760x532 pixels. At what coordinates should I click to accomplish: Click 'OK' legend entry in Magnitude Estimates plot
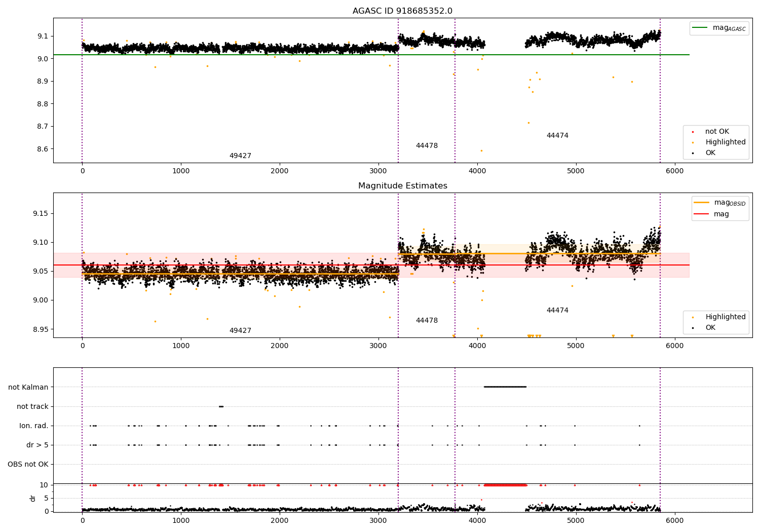click(x=710, y=328)
